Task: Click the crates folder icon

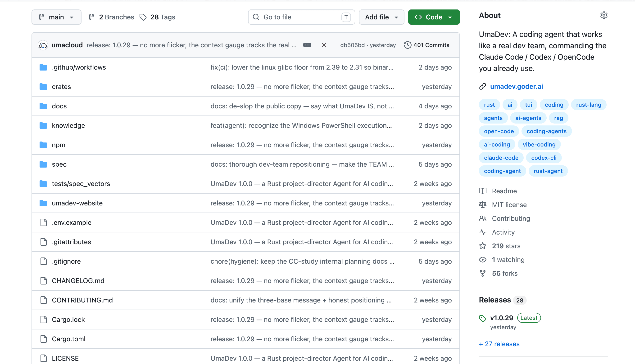Action: [x=43, y=87]
